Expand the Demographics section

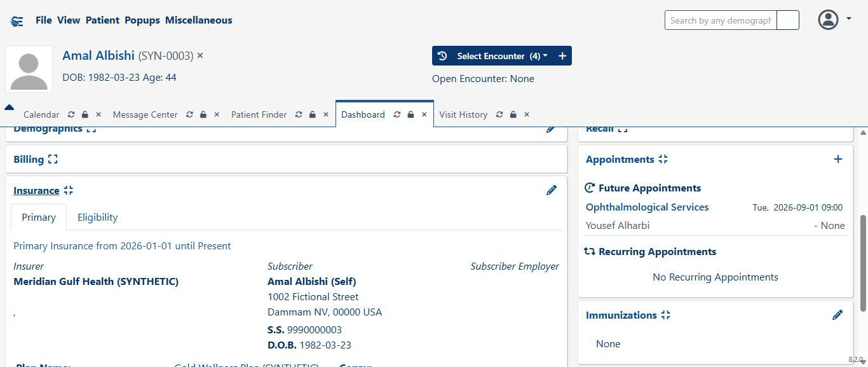click(91, 129)
